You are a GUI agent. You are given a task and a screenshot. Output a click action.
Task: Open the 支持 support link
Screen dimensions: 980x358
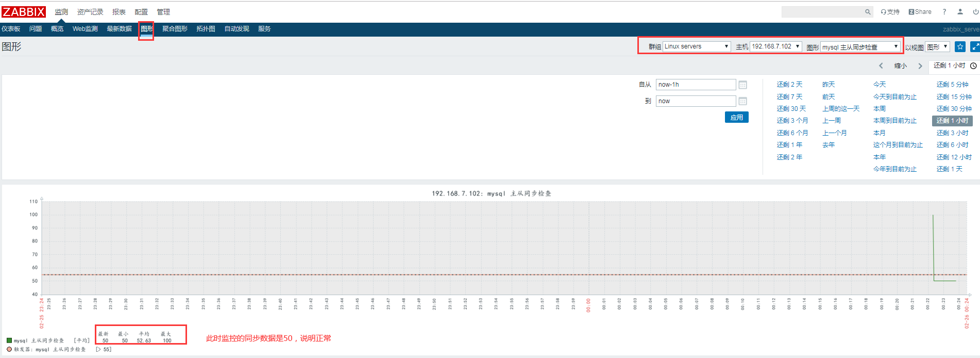890,12
